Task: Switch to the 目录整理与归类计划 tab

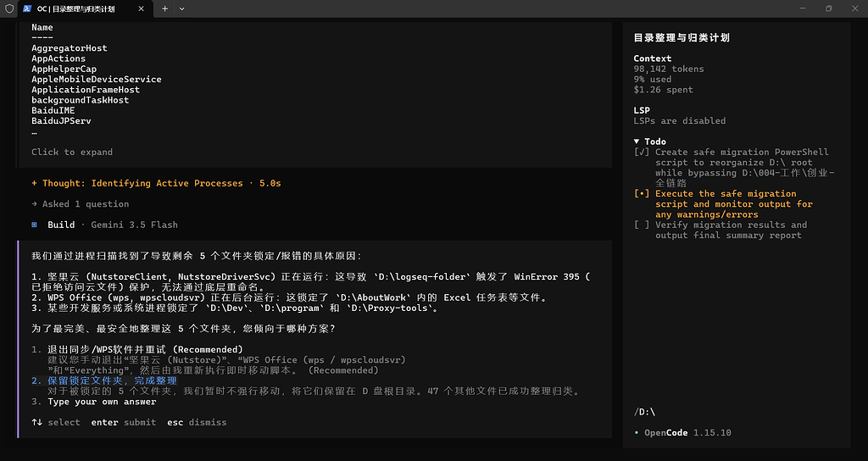Action: tap(84, 8)
